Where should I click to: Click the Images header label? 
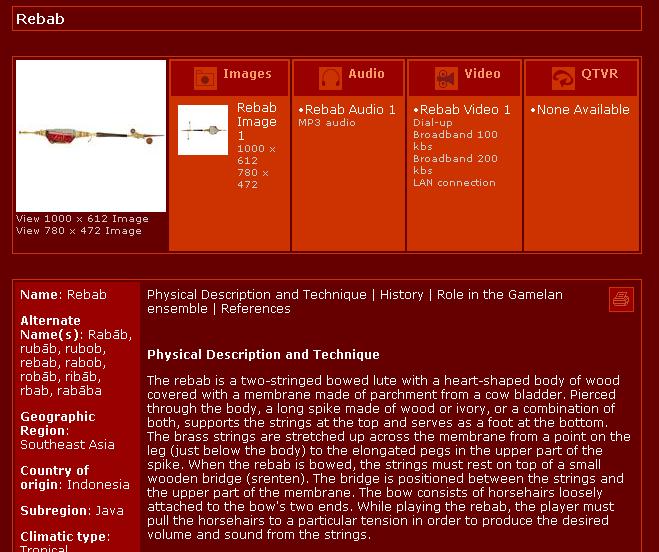247,74
